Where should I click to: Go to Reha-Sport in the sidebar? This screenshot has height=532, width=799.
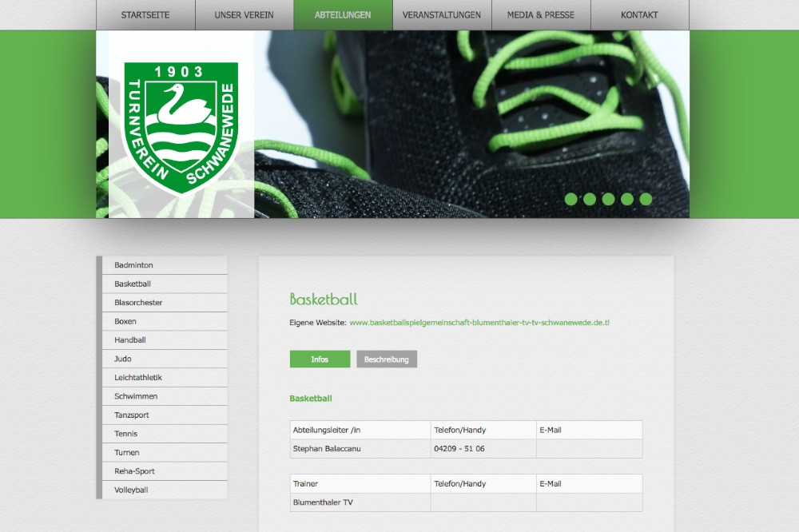point(165,471)
